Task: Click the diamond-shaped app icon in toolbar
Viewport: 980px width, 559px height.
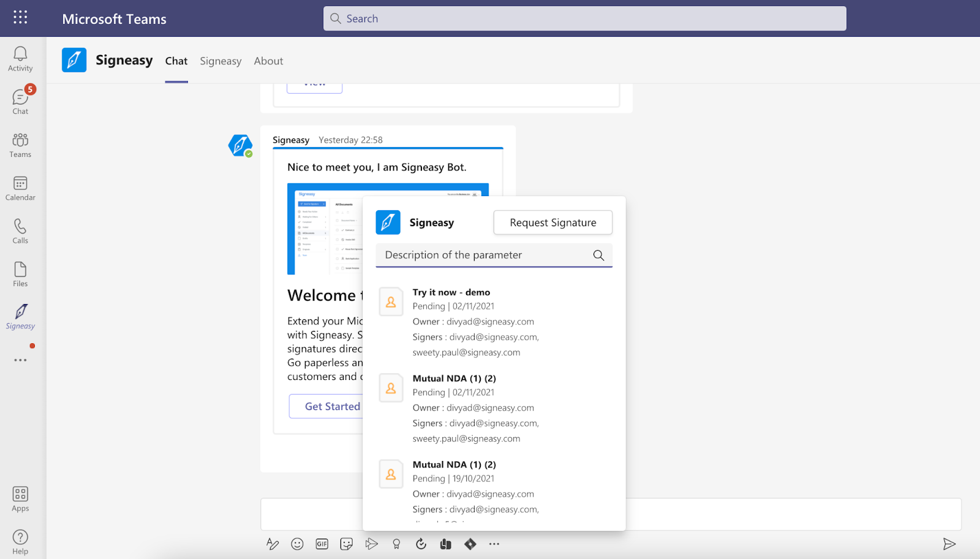Action: point(470,544)
